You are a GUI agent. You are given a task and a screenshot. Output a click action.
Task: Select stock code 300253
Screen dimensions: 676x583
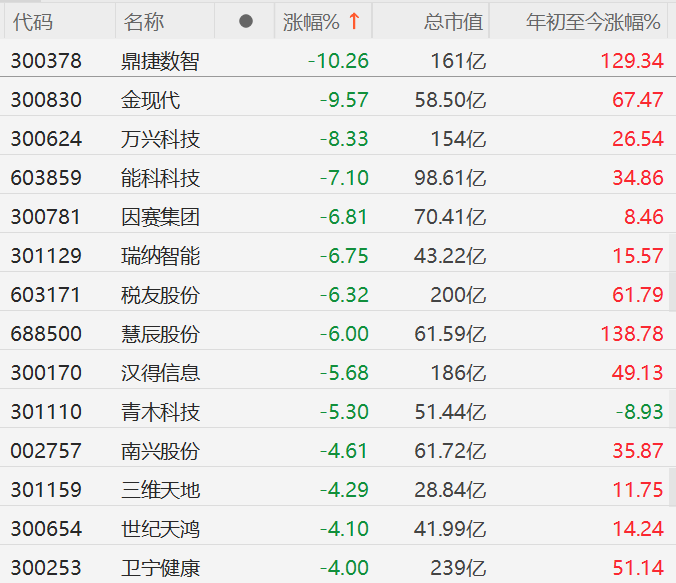point(46,568)
